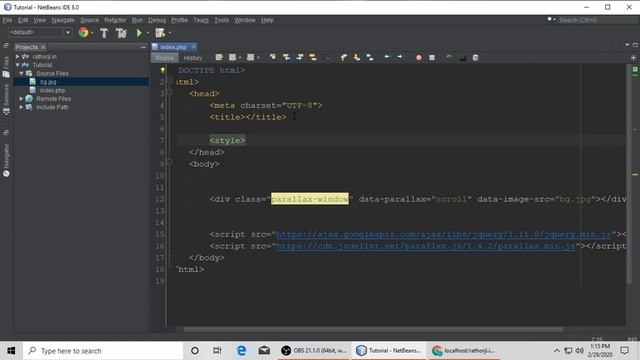Select the Tutorial project name
This screenshot has width=640, height=360.
click(x=42, y=65)
